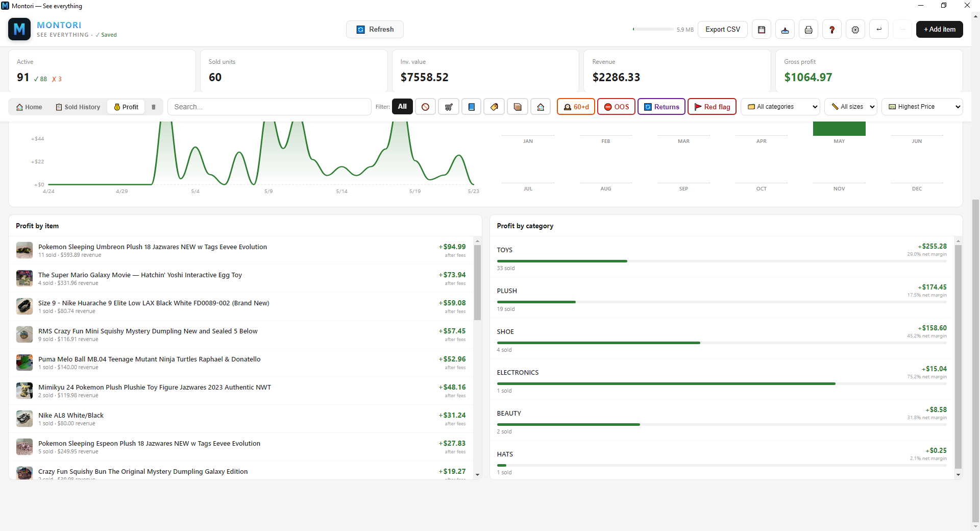Viewport: 980px width, 531px height.
Task: Click the undo arrow icon
Action: 879,30
